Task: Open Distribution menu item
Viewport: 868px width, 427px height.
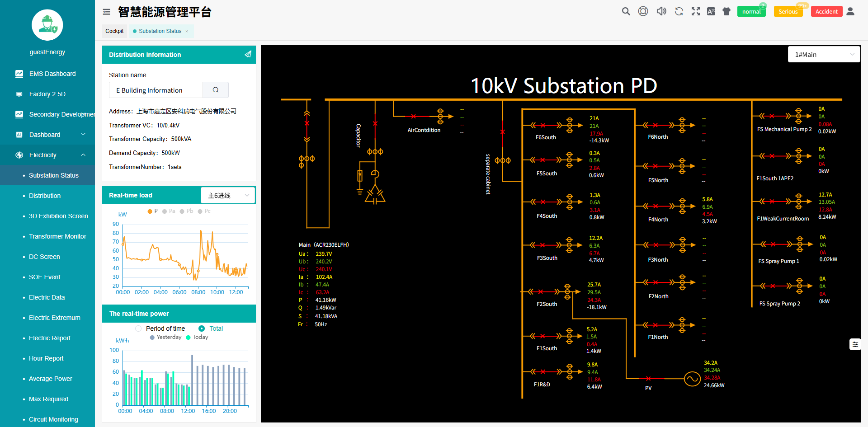Action: pos(47,196)
